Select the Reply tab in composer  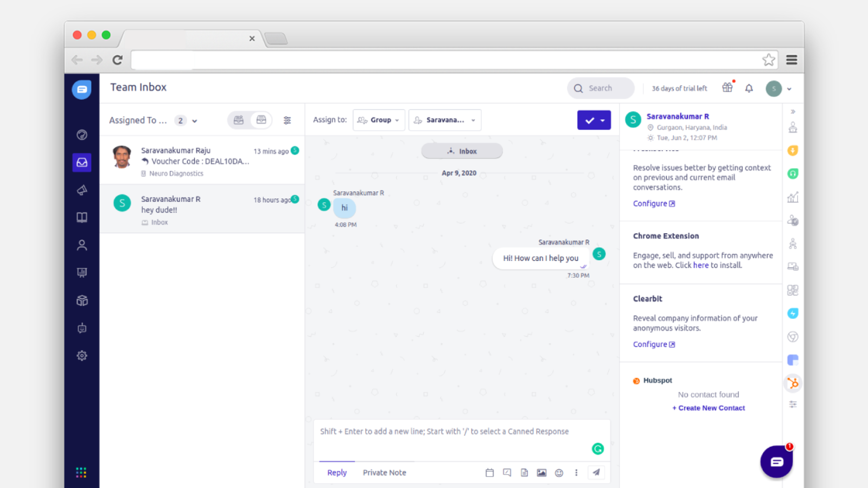pyautogui.click(x=336, y=472)
